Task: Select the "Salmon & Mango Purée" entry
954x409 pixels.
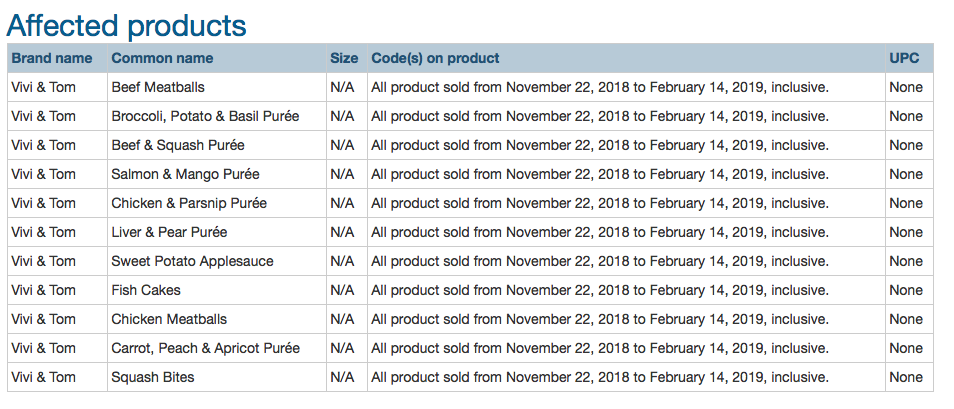Action: (179, 174)
